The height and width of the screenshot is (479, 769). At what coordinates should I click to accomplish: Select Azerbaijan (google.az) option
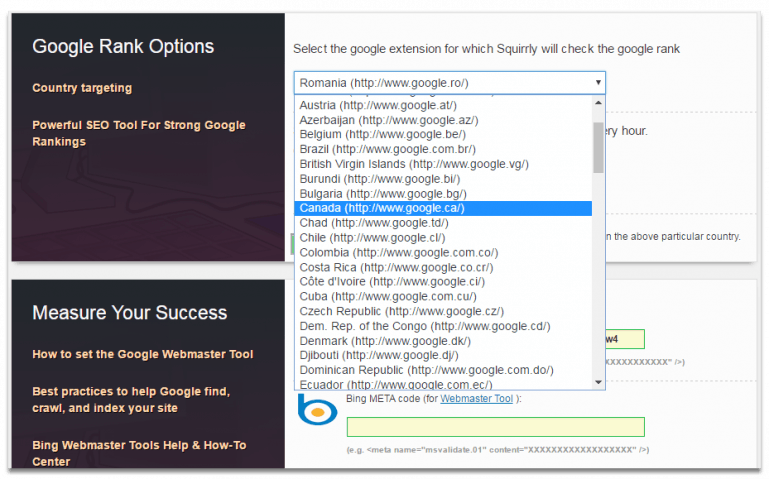(443, 120)
